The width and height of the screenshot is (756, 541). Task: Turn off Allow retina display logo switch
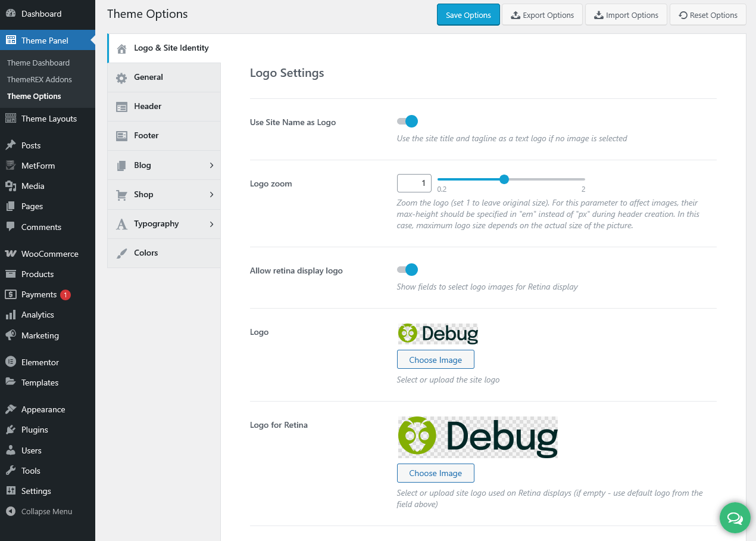(408, 270)
